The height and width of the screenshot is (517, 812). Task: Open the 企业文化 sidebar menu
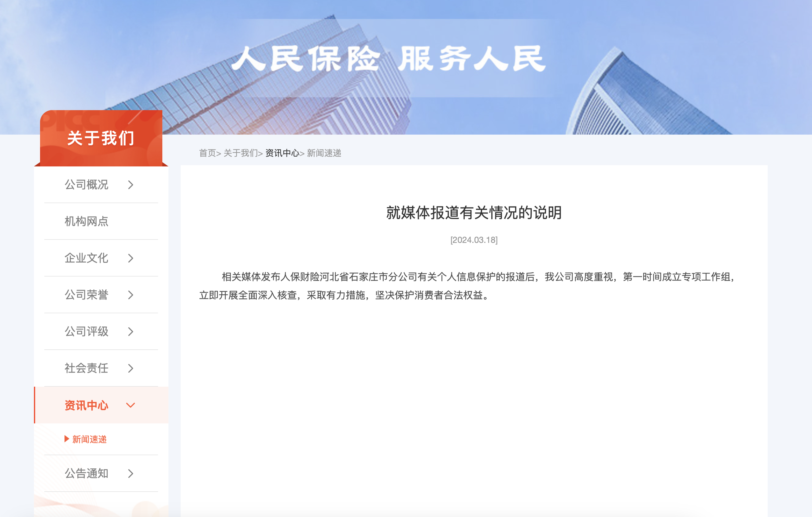(x=101, y=258)
